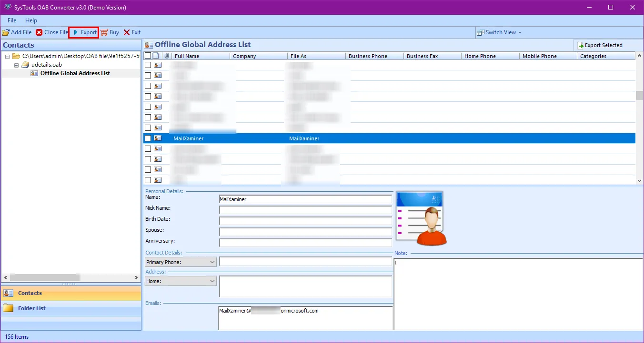The height and width of the screenshot is (343, 644).
Task: Click into the Nick Name field
Action: 305,210
